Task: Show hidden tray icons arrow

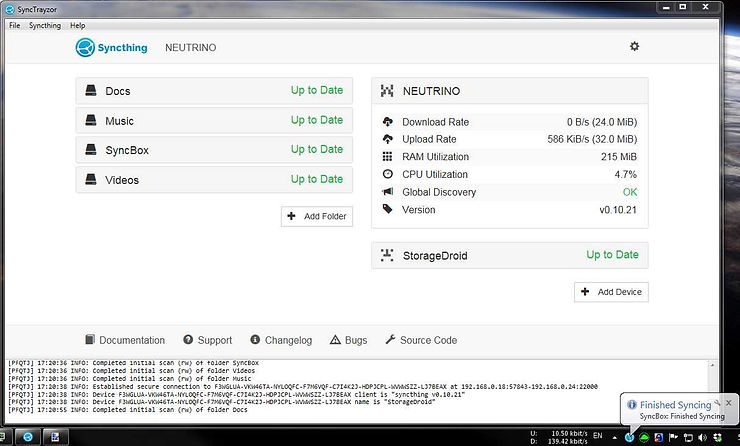Action: click(614, 438)
